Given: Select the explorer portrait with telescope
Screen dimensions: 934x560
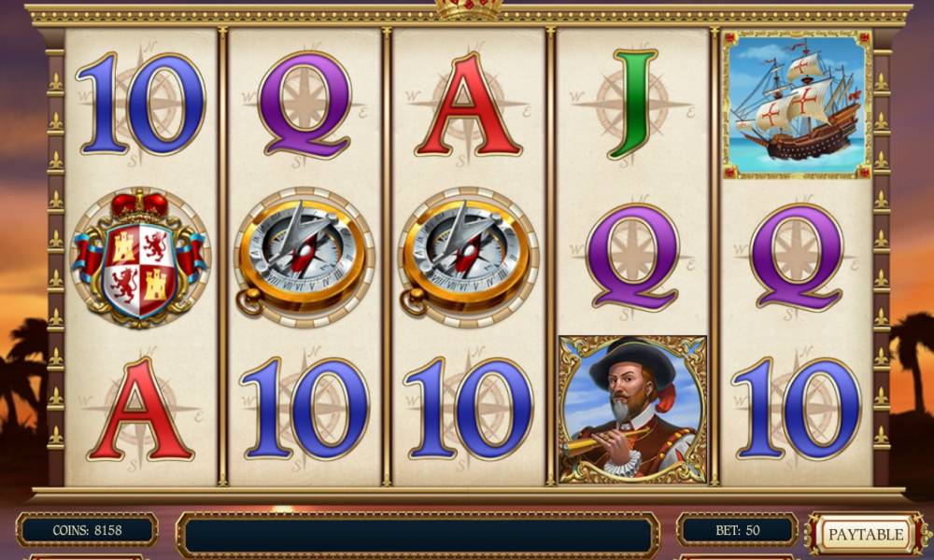Looking at the screenshot, I should coord(632,410).
